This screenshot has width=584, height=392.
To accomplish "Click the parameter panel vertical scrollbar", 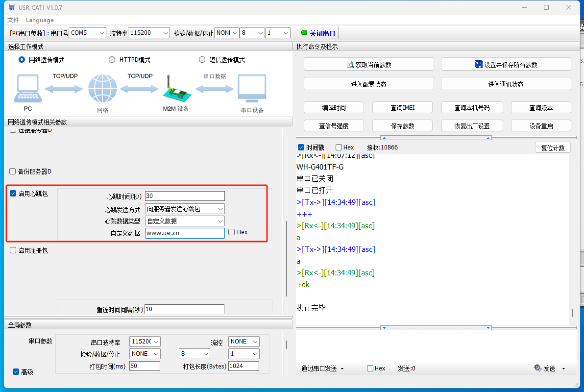I will [x=287, y=257].
